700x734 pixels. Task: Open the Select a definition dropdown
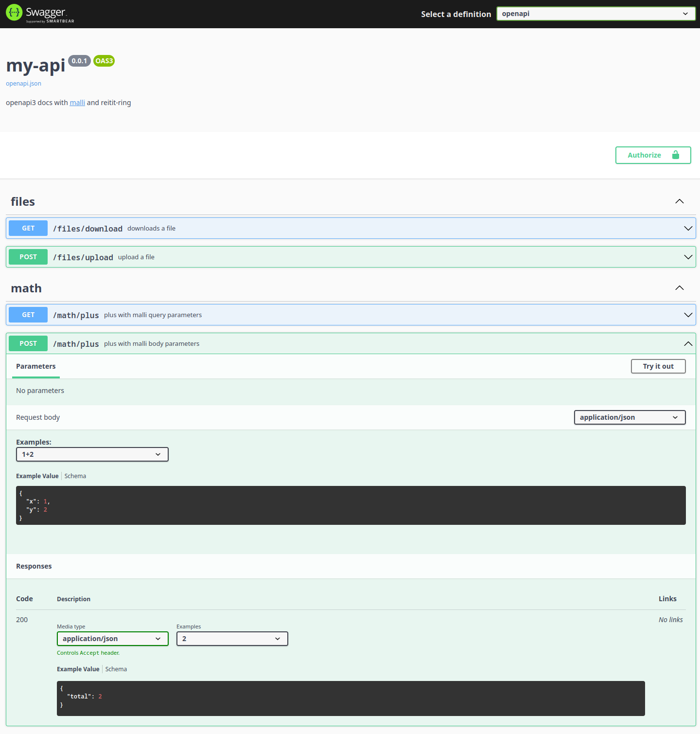point(595,14)
